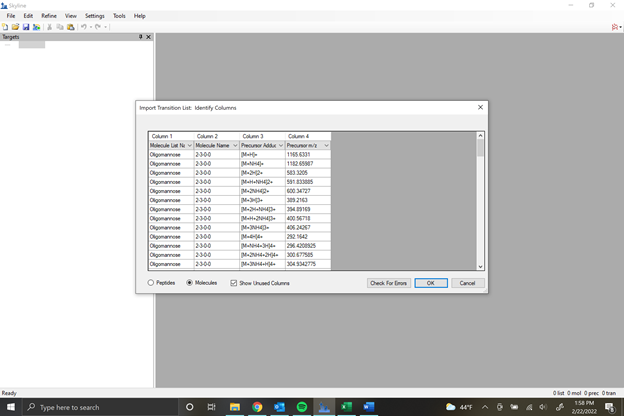Open the Molecule List Name column dropdown

189,145
